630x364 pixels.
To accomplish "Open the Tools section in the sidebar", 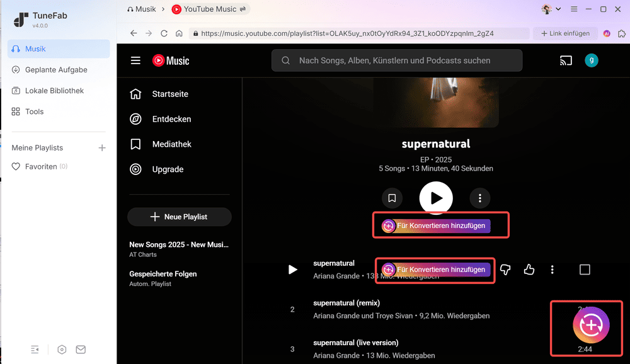I will 34,111.
